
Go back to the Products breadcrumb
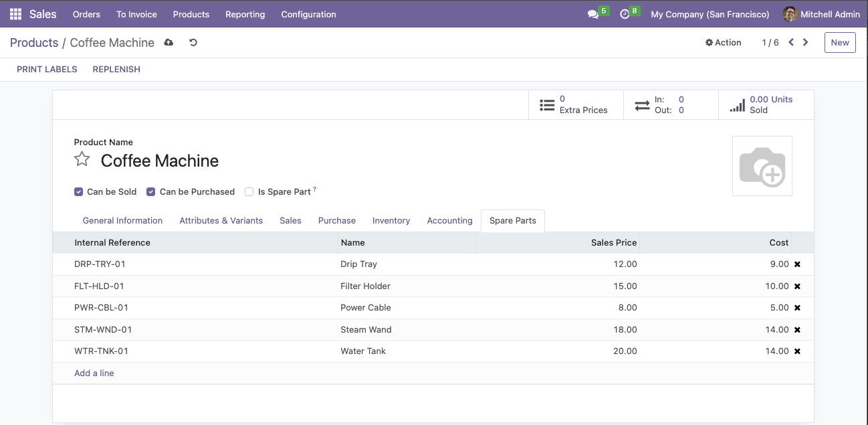34,43
